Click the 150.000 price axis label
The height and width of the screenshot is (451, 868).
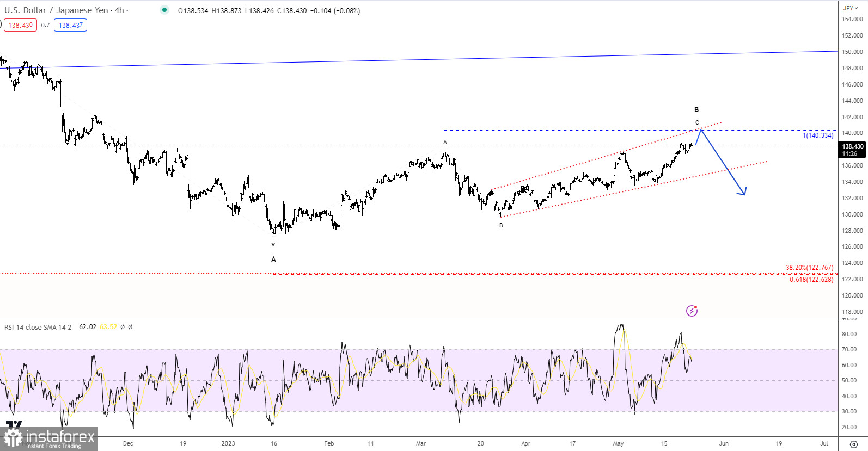852,52
